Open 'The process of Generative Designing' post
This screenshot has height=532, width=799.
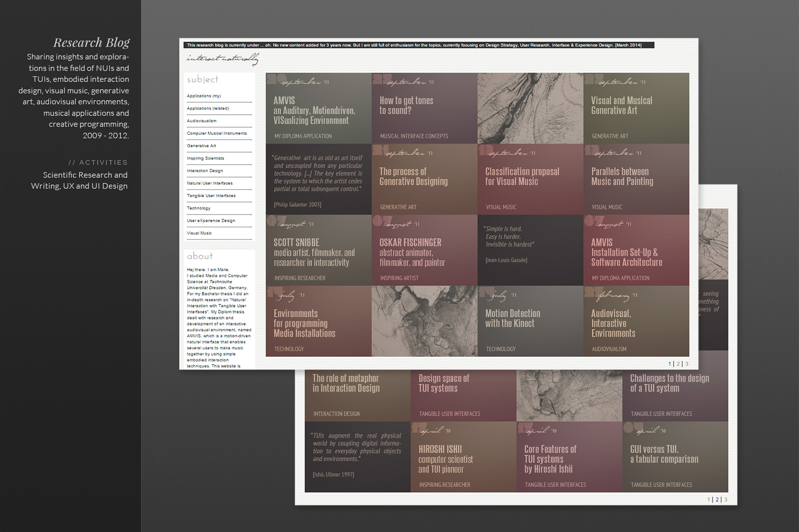(424, 179)
